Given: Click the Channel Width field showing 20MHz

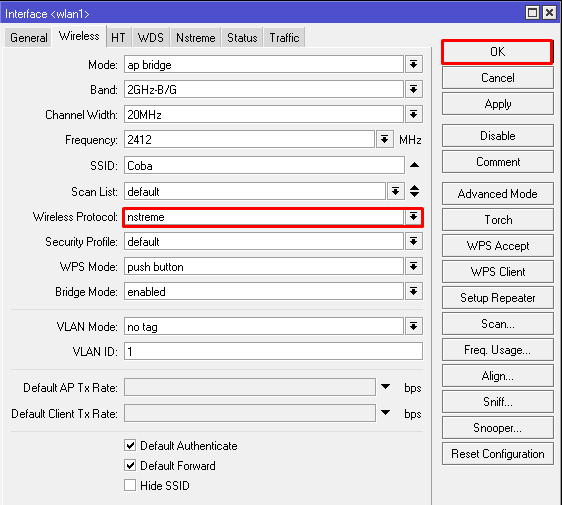Looking at the screenshot, I should pyautogui.click(x=264, y=114).
